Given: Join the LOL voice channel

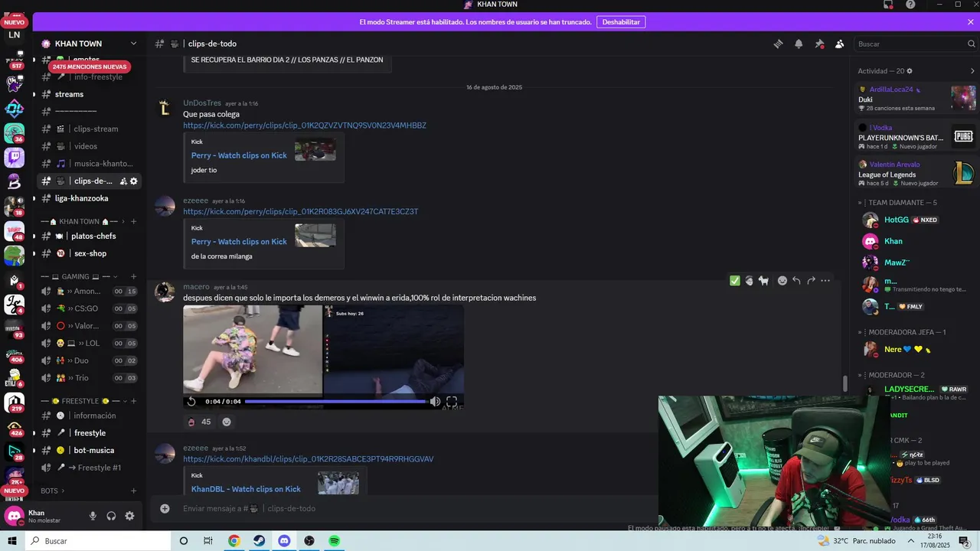Looking at the screenshot, I should tap(91, 343).
